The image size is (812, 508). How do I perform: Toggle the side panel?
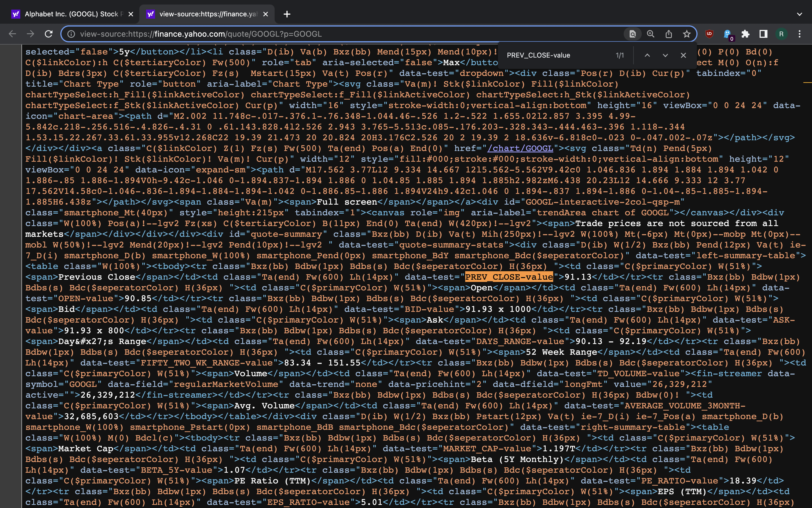(763, 34)
